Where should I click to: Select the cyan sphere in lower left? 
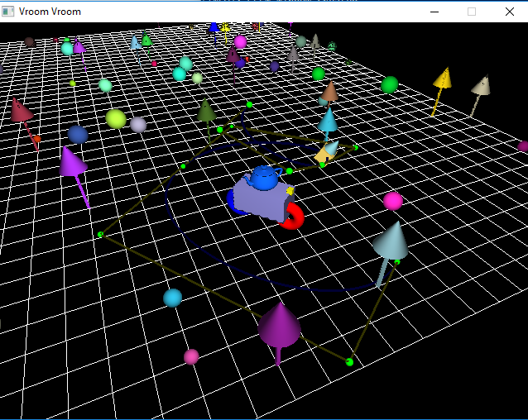click(x=172, y=298)
